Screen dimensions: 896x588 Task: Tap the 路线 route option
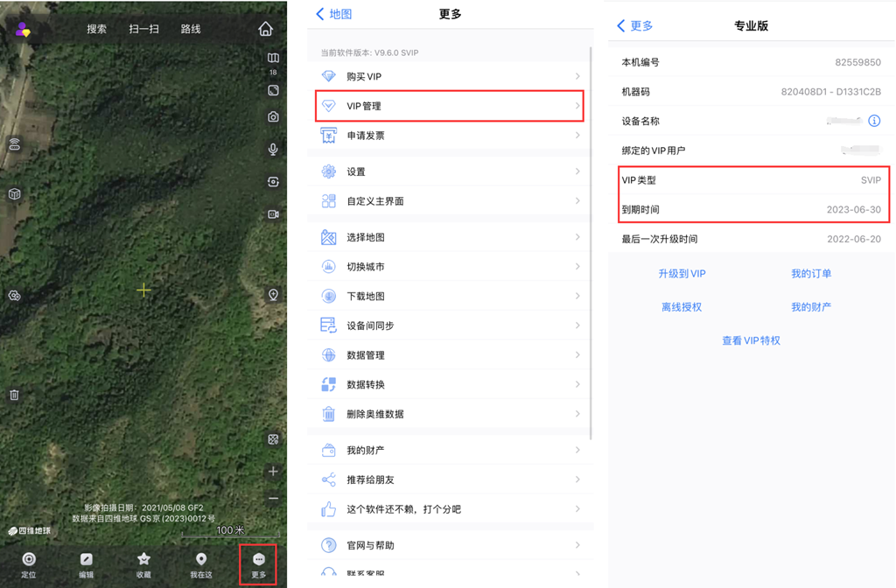coord(191,29)
